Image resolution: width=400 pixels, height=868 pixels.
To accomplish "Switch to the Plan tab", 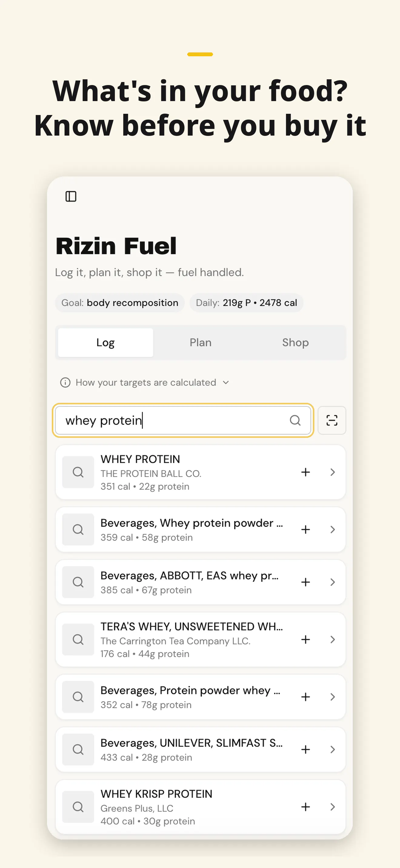I will point(200,342).
